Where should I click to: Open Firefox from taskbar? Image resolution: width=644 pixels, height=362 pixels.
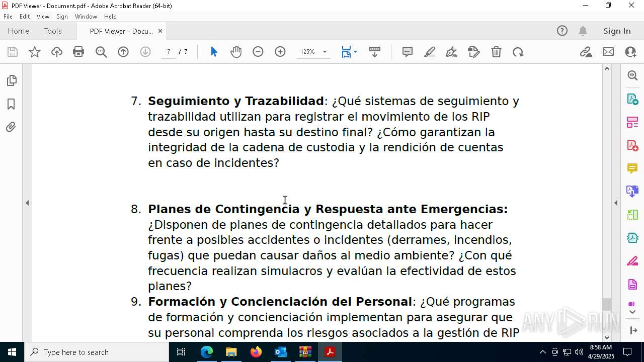pos(256,352)
